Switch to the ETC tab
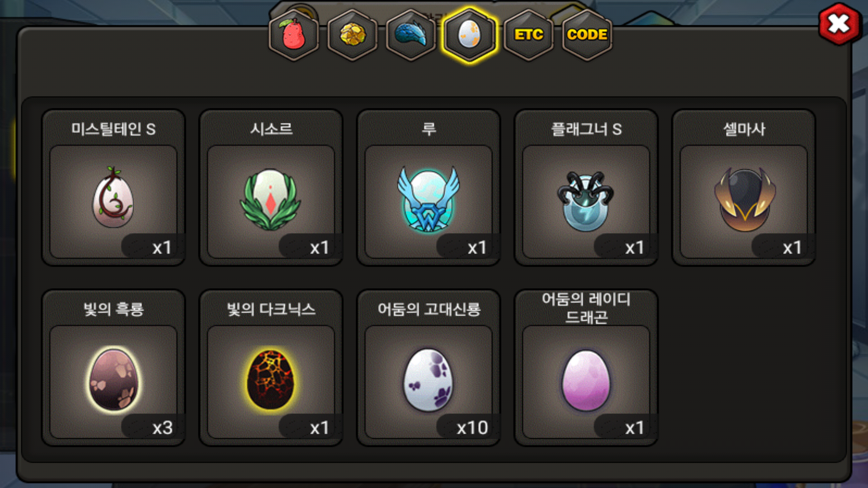The width and height of the screenshot is (868, 488). click(528, 35)
